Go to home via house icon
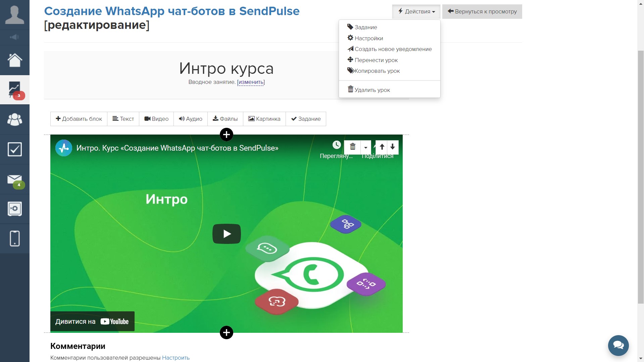This screenshot has height=362, width=644. click(14, 60)
